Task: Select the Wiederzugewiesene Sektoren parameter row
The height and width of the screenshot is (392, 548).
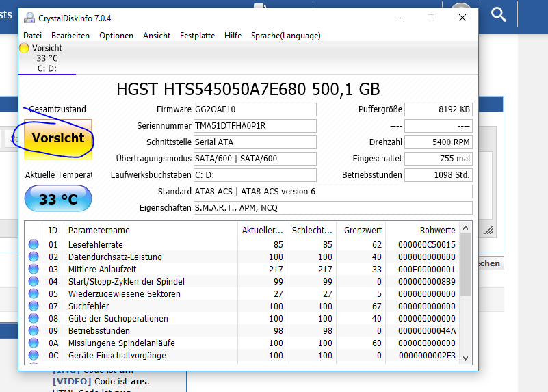Action: point(242,293)
